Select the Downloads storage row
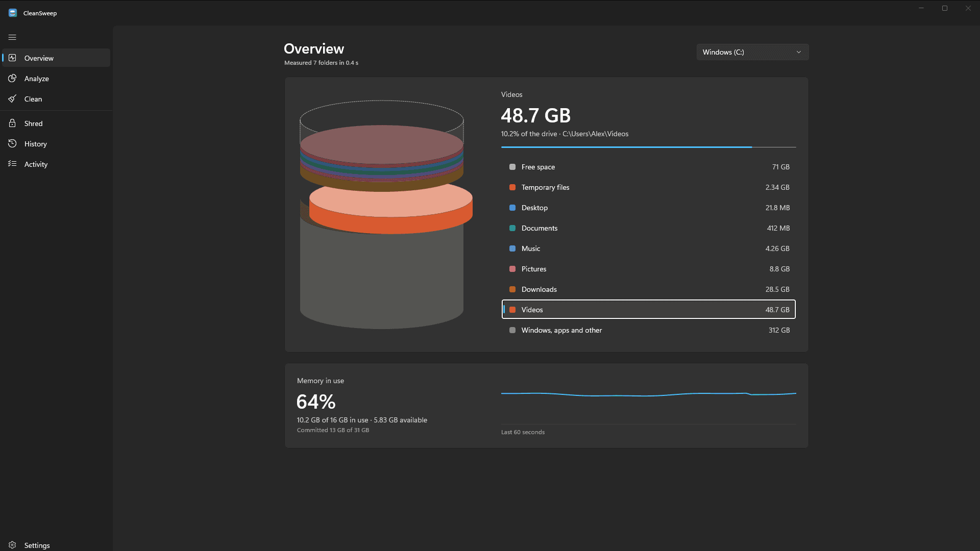 point(649,289)
